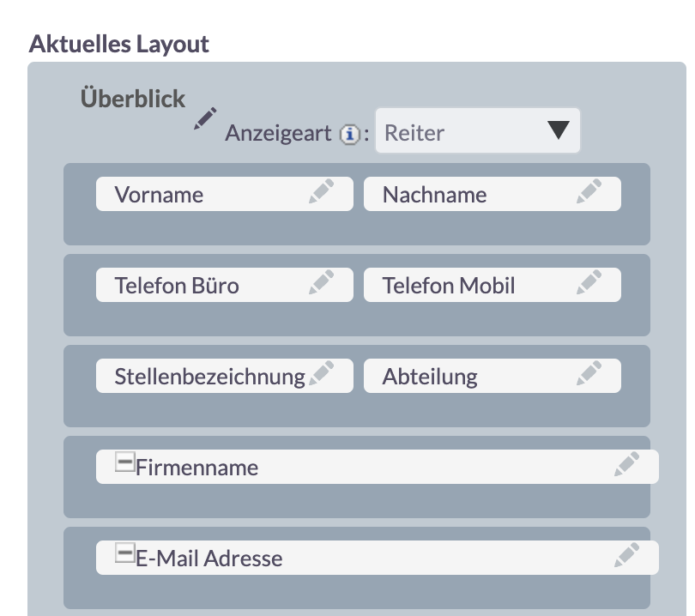Click the Telefon Mobil edit pencil
The image size is (695, 616).
(x=589, y=282)
